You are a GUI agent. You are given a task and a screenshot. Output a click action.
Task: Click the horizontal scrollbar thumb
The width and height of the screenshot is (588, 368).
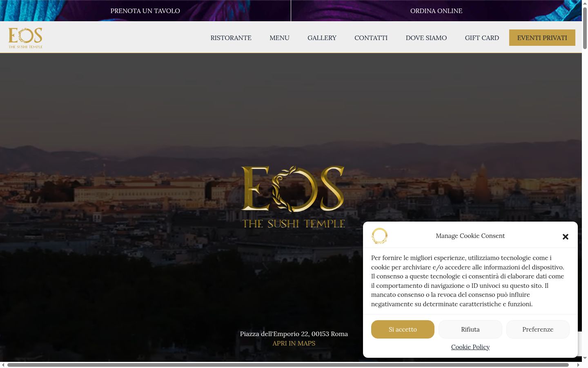(288, 365)
